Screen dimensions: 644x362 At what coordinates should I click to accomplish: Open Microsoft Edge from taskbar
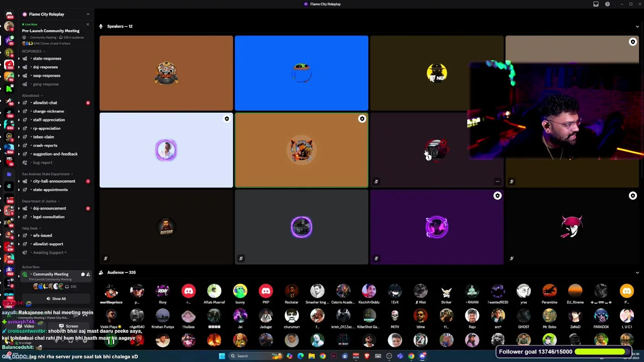[300, 356]
